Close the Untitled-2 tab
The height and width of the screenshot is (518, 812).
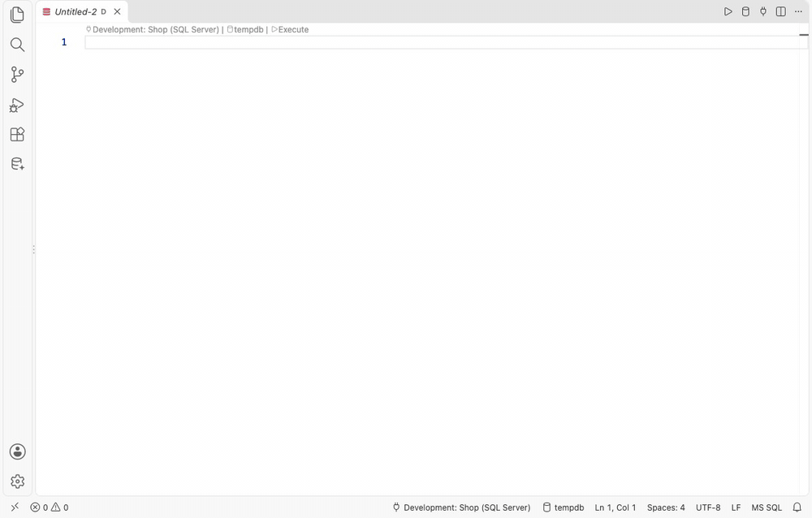click(117, 11)
